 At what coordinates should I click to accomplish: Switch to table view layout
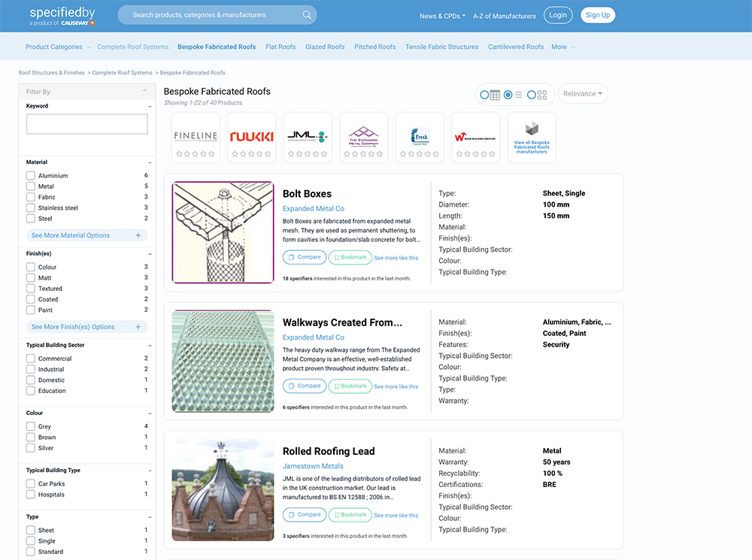tap(490, 95)
